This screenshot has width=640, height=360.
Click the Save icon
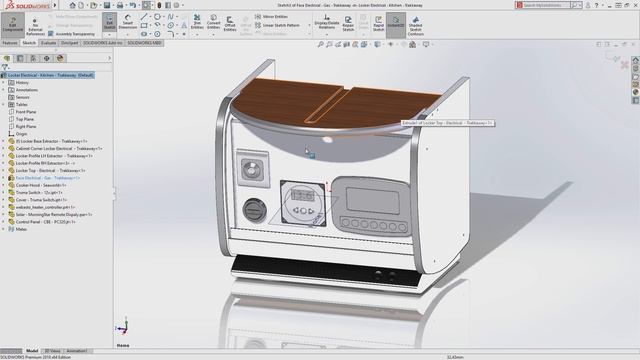pyautogui.click(x=107, y=5)
